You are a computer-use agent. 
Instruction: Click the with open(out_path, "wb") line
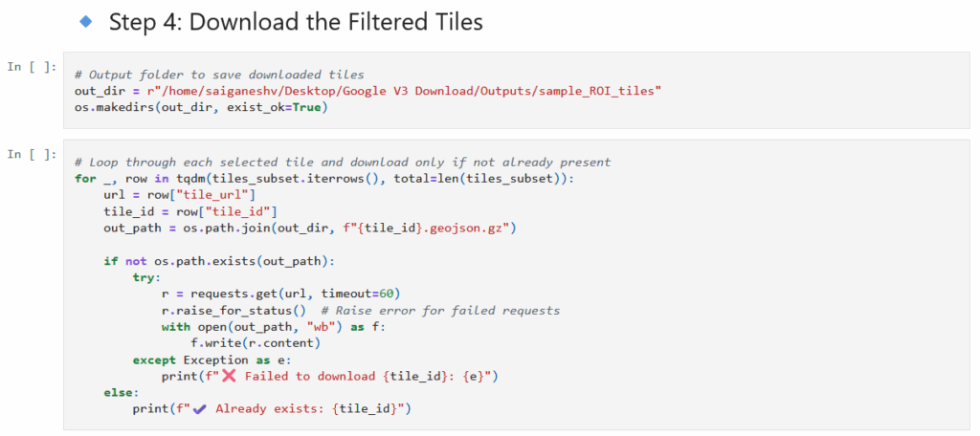tap(273, 327)
